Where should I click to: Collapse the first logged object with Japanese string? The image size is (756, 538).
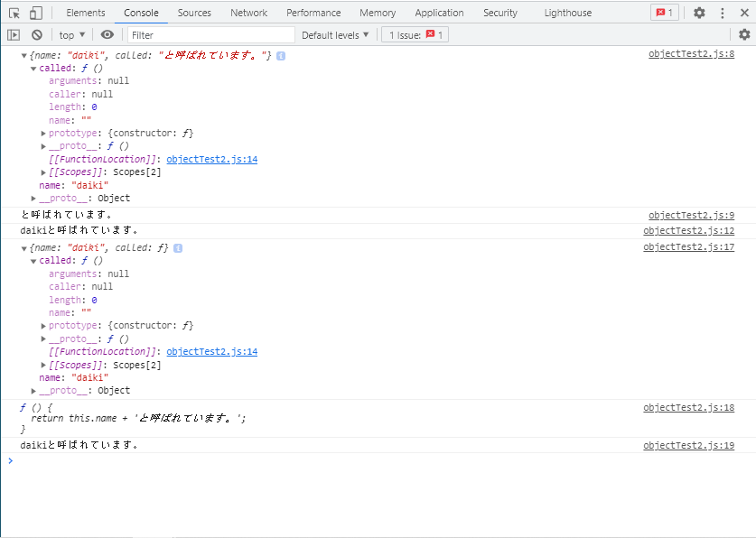(24, 56)
